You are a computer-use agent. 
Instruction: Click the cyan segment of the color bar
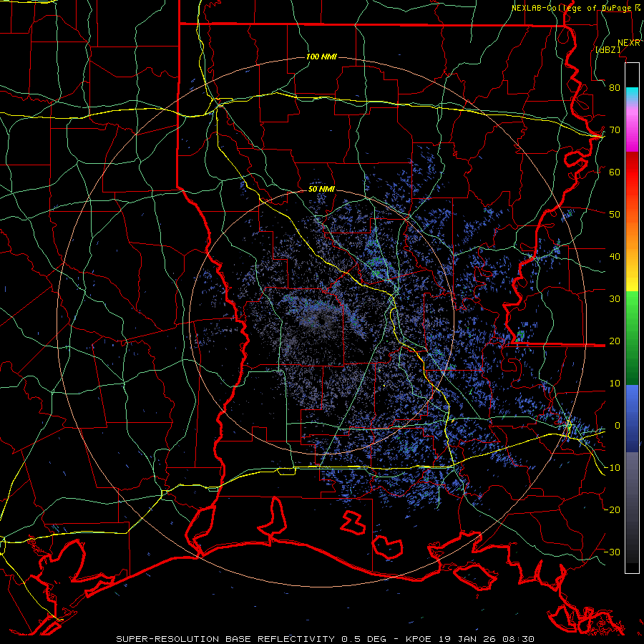(x=632, y=94)
